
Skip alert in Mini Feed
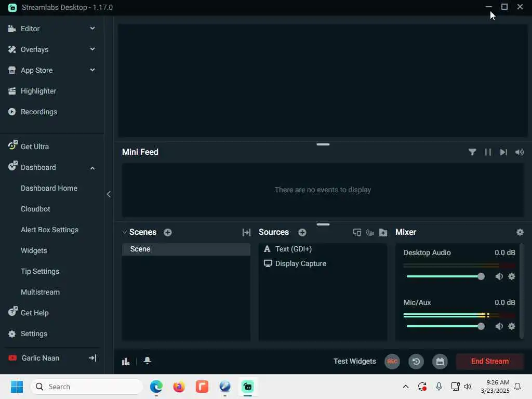(x=503, y=152)
